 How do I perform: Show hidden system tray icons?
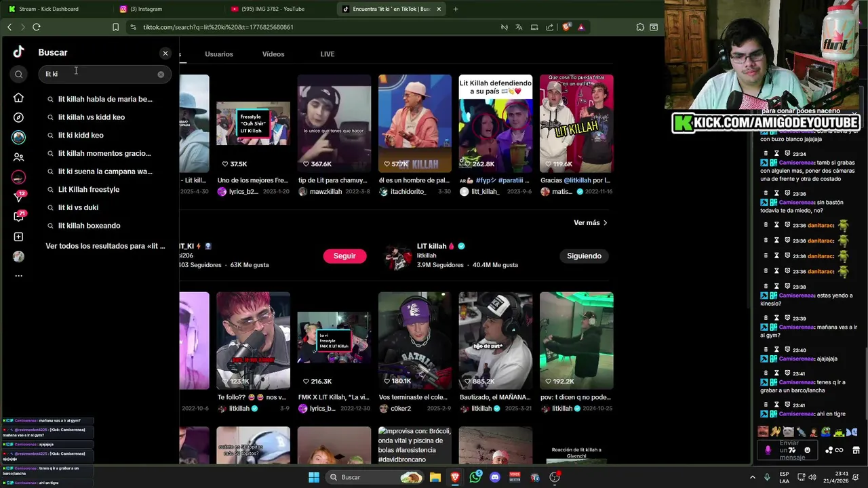[x=752, y=477]
